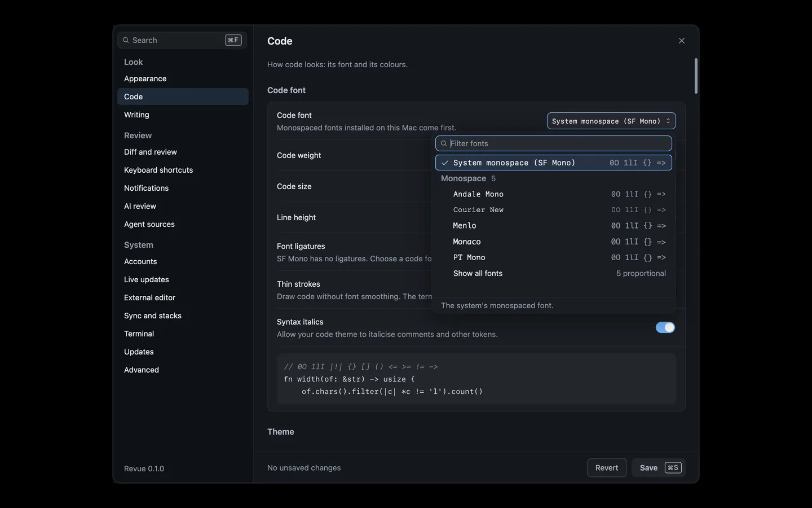Viewport: 812px width, 508px height.
Task: Choose Monaco font
Action: pos(554,242)
